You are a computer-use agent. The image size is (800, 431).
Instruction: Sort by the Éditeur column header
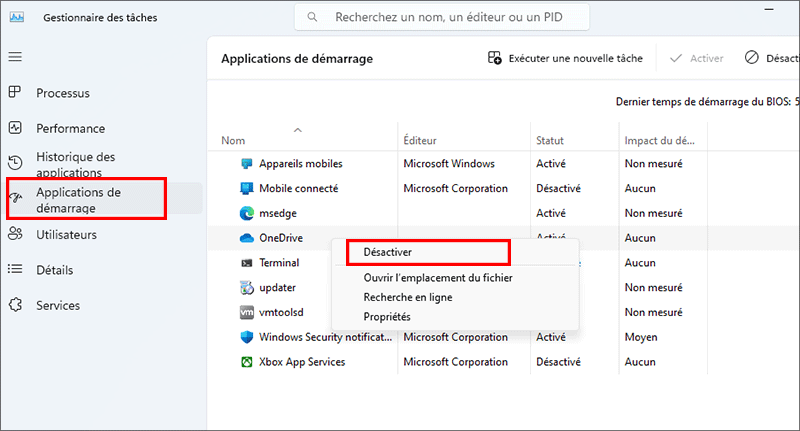[420, 141]
